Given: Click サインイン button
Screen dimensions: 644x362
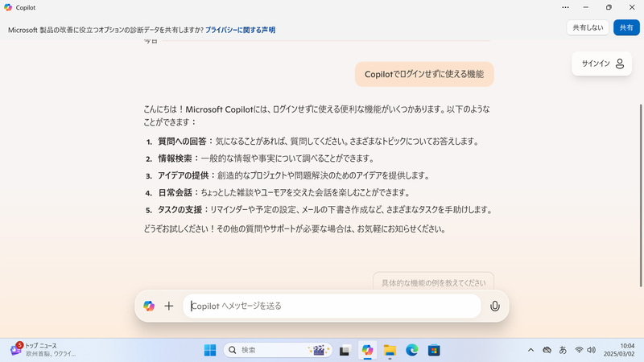Looking at the screenshot, I should tap(601, 64).
